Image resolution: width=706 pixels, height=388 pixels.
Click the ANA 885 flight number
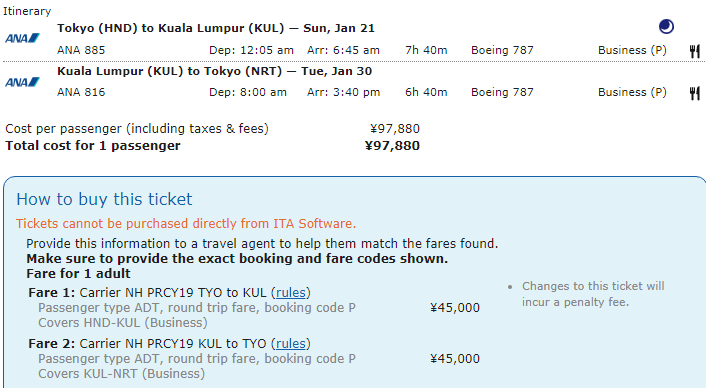point(81,50)
